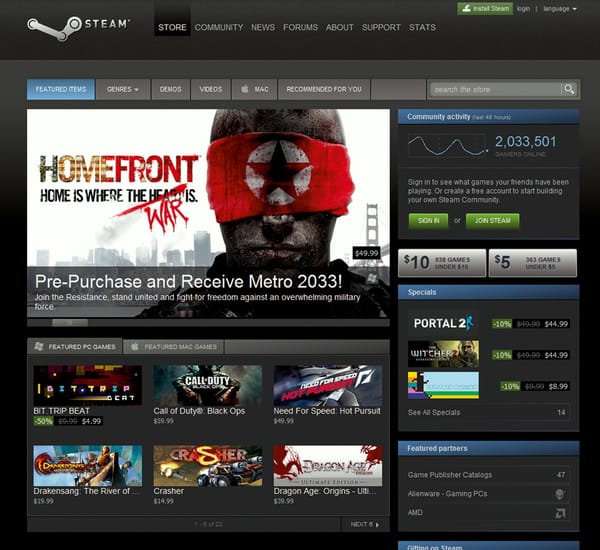This screenshot has width=600, height=550.
Task: Open the Portal 2 special
Action: 443,324
